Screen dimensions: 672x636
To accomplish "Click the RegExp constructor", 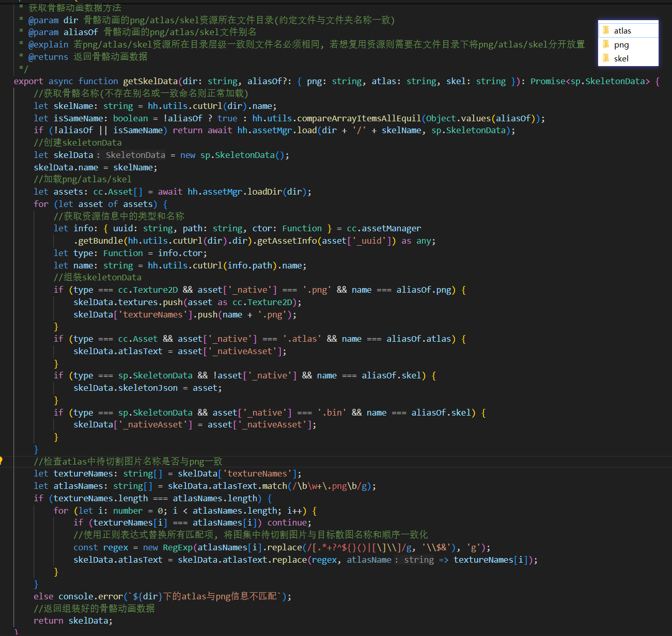I will click(178, 547).
